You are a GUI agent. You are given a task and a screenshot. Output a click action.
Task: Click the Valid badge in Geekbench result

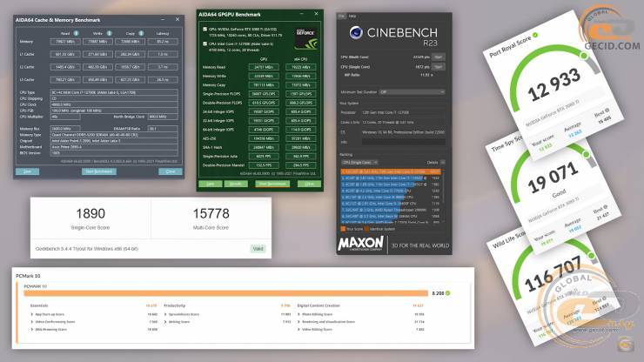click(258, 249)
